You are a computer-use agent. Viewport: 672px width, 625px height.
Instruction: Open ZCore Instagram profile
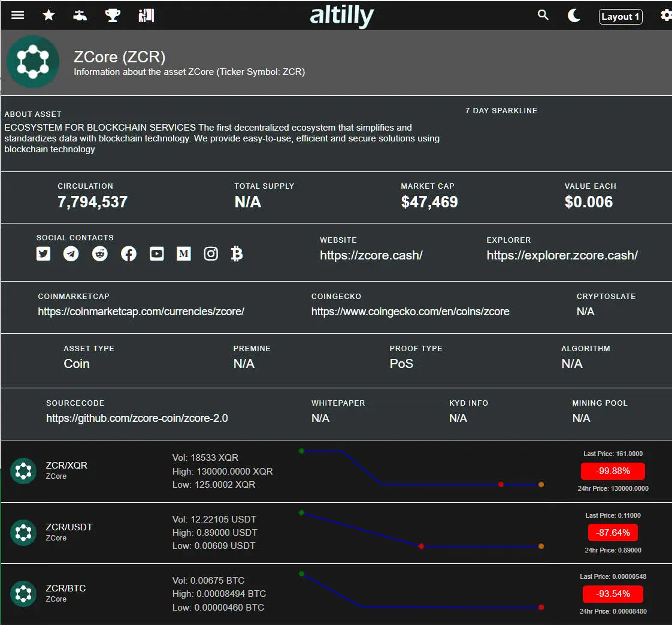[211, 253]
